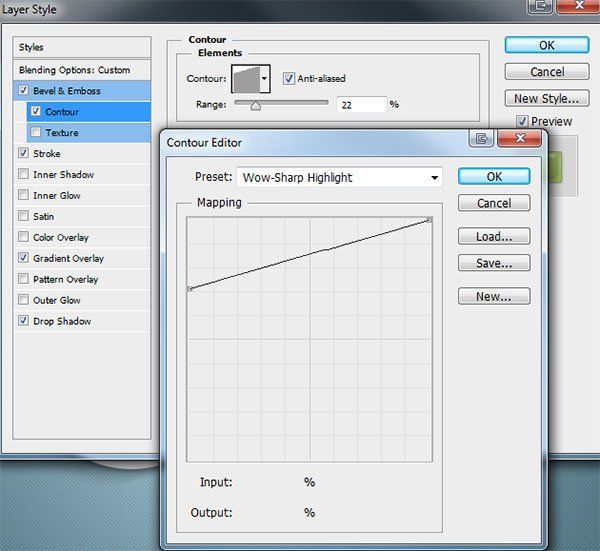Enable the Texture checkbox
Screen dimensions: 600x551
coord(36,132)
